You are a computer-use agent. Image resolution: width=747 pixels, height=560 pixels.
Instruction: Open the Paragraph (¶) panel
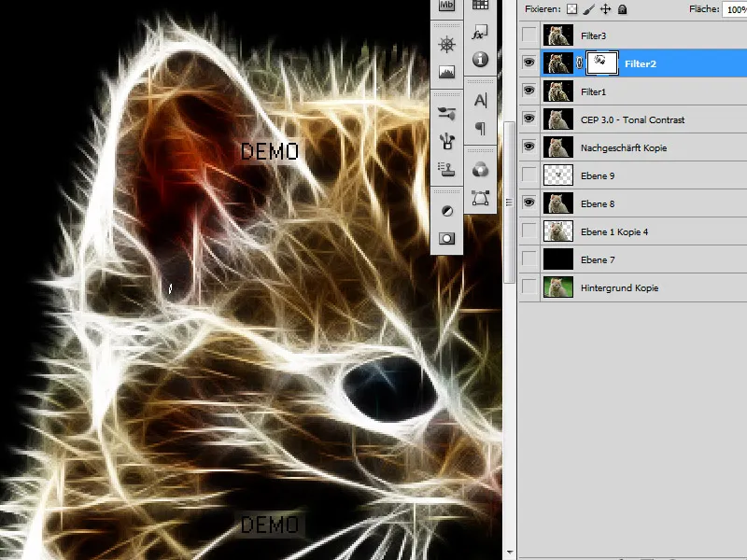480,128
